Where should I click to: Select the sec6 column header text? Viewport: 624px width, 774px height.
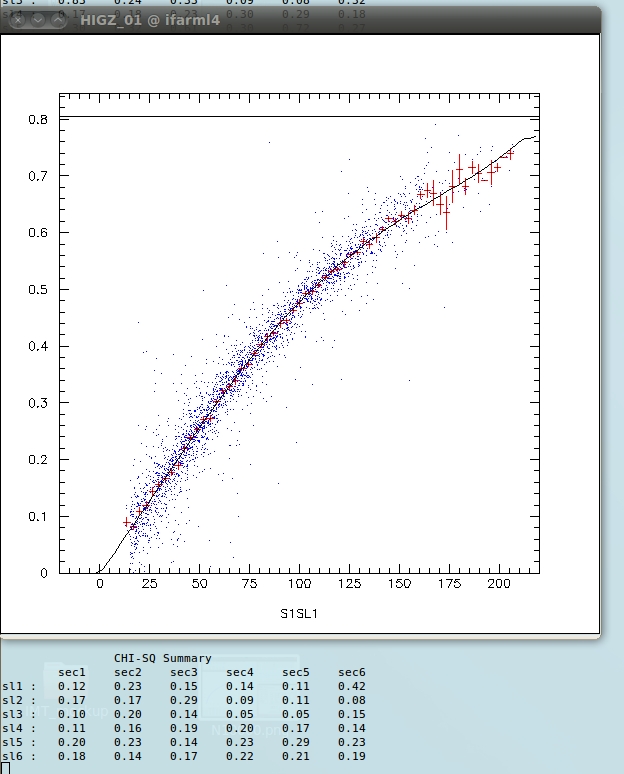point(352,672)
